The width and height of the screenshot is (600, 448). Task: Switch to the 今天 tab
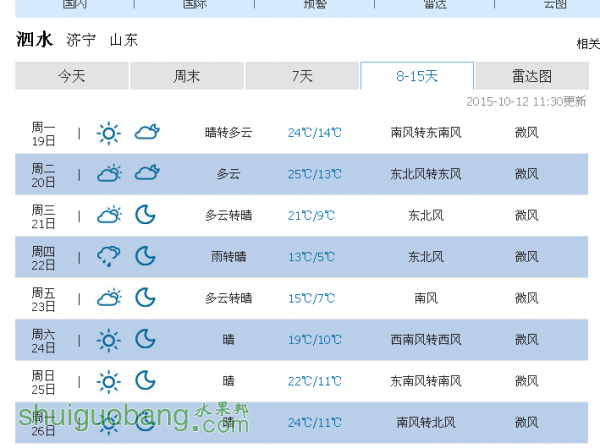[x=72, y=76]
